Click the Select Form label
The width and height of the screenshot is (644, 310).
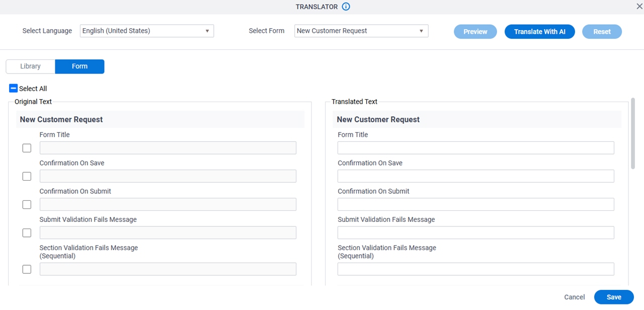[x=267, y=31]
